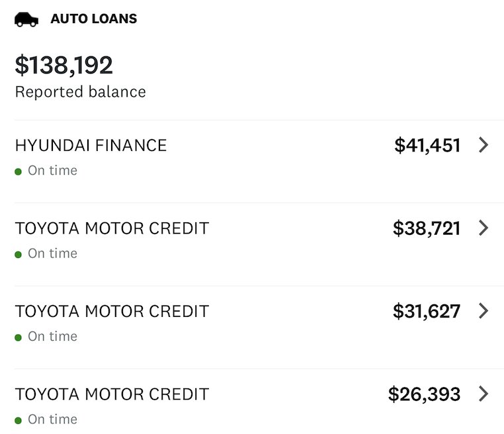Image resolution: width=504 pixels, height=434 pixels.
Task: Open the chevron next to $31,627
Action: click(483, 311)
